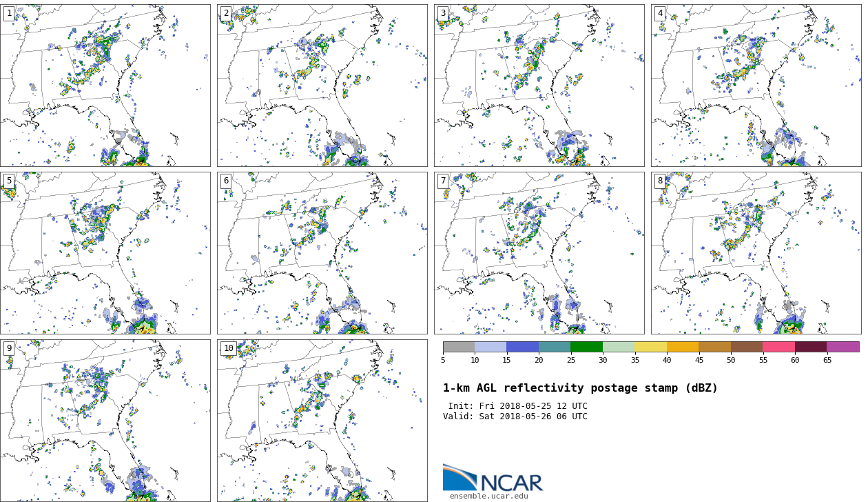Open the ensemble.ucar.edu link

click(488, 496)
